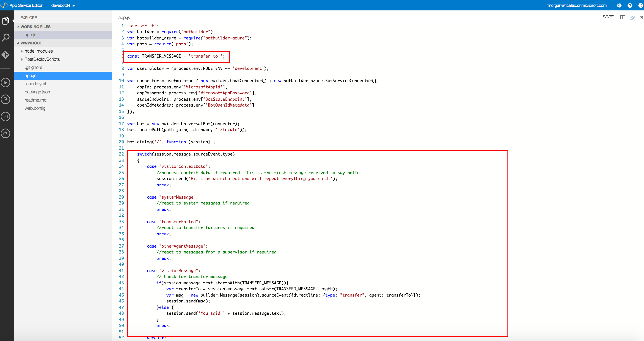This screenshot has width=644, height=341.
Task: Select app.js under Working Files
Action: [x=63, y=35]
